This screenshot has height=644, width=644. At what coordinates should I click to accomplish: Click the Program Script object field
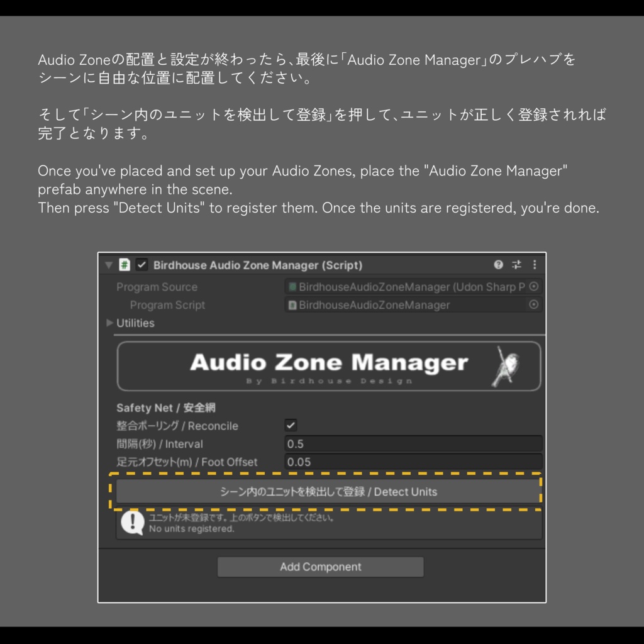(x=413, y=305)
